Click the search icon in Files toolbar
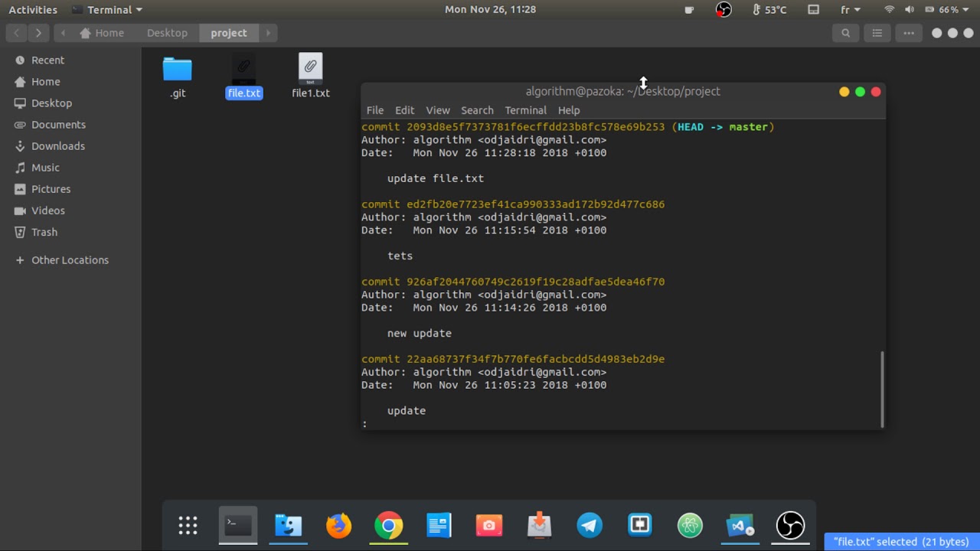The height and width of the screenshot is (551, 980). [846, 33]
